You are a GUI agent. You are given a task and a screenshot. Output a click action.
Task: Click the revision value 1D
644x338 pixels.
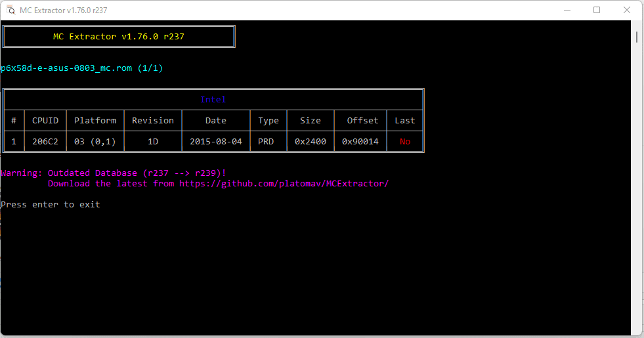[x=153, y=142]
